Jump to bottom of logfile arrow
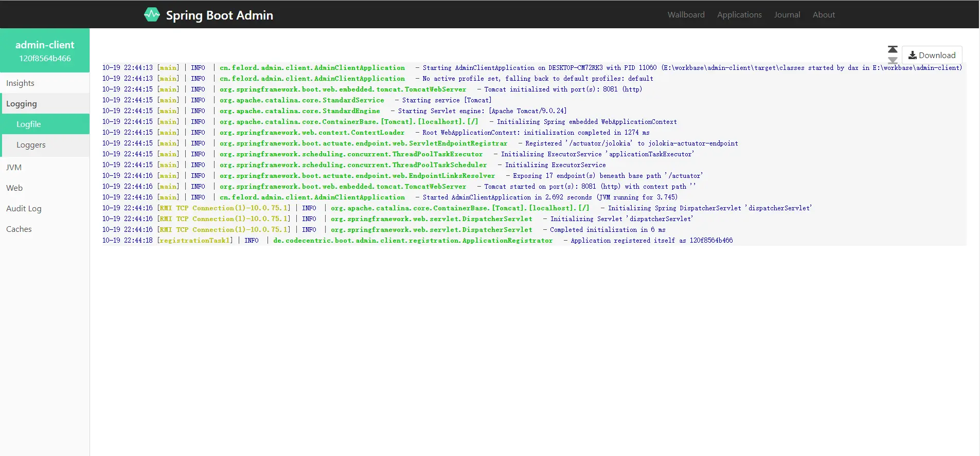Viewport: 980px width, 456px height. tap(893, 60)
